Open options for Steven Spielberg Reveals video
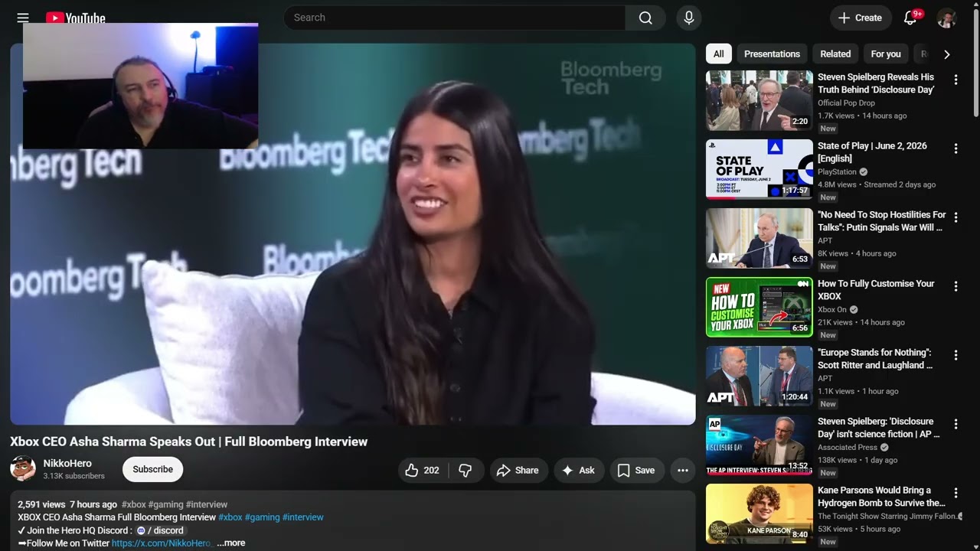980x551 pixels. [955, 80]
